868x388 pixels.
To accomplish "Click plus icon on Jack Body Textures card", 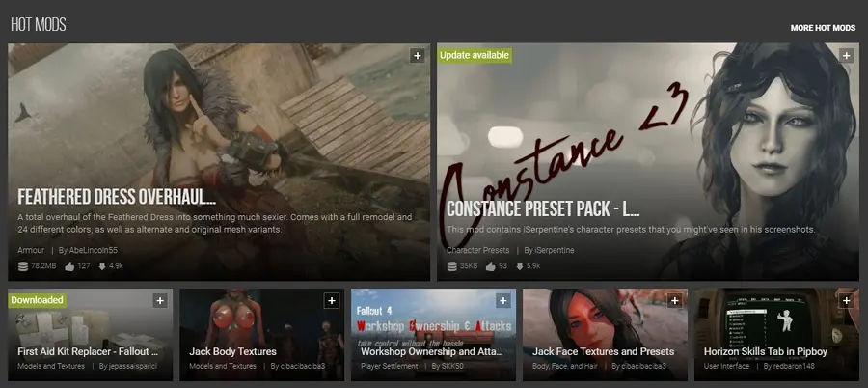I will 332,301.
